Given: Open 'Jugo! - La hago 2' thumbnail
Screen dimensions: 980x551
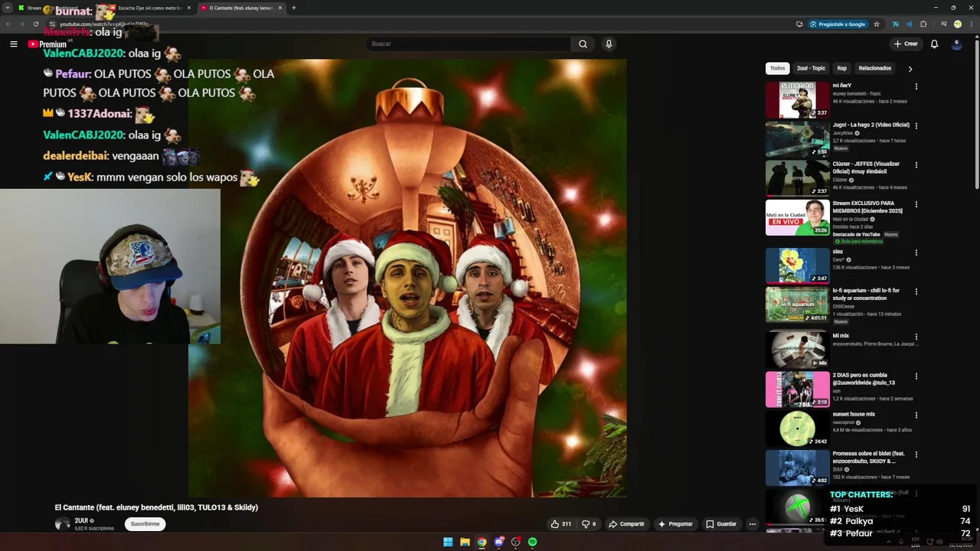Looking at the screenshot, I should 797,139.
